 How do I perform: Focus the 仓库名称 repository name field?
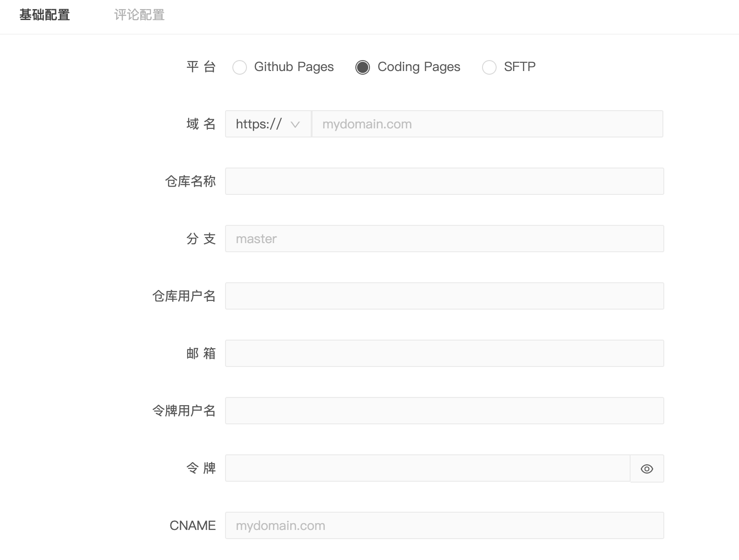(444, 181)
